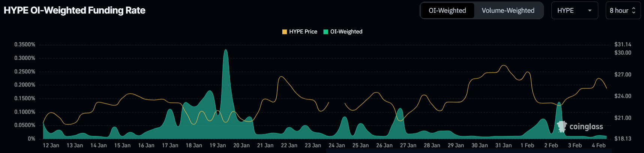Click the 27 Jan date label
Viewport: 644px width, 153px height.
pos(408,145)
